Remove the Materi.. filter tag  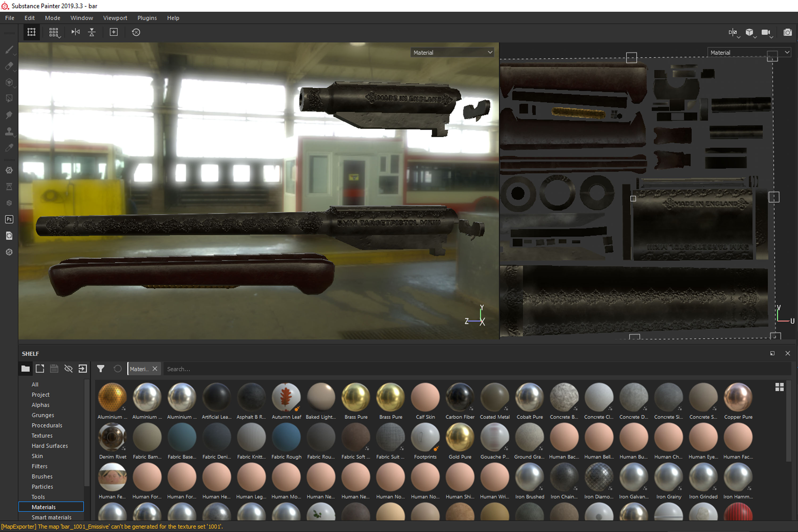[x=155, y=369]
